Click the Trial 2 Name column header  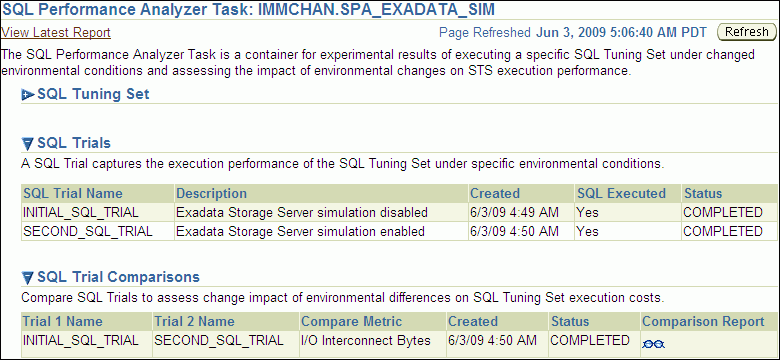[x=195, y=321]
